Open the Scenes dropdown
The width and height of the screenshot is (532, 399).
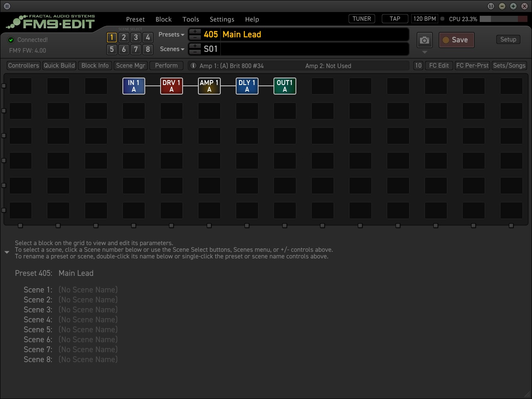[x=172, y=49]
